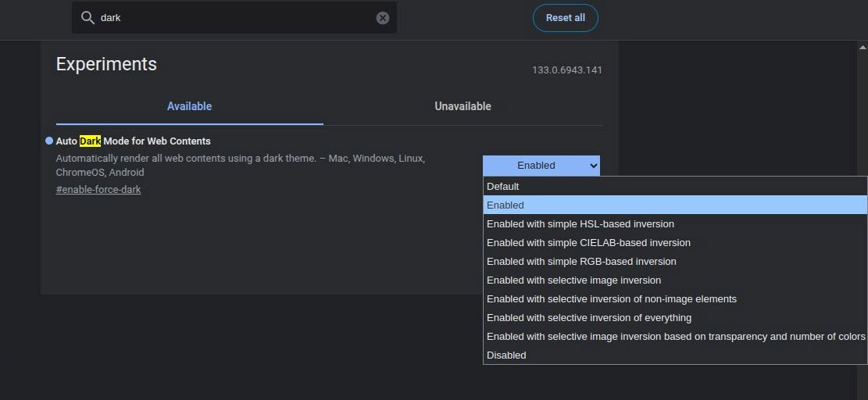868x400 pixels.
Task: Select Default option in dropdown list
Action: click(x=675, y=187)
